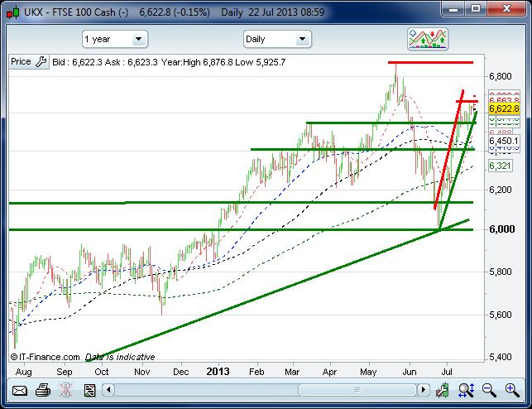Viewport: 532px width, 409px height.
Task: Click the greyed-out scissors tool icon
Action: coord(65,390)
